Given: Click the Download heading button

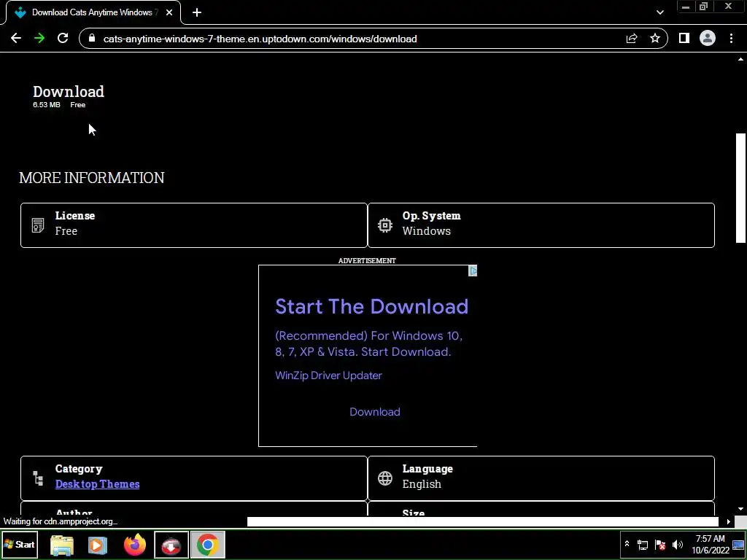Looking at the screenshot, I should (69, 91).
